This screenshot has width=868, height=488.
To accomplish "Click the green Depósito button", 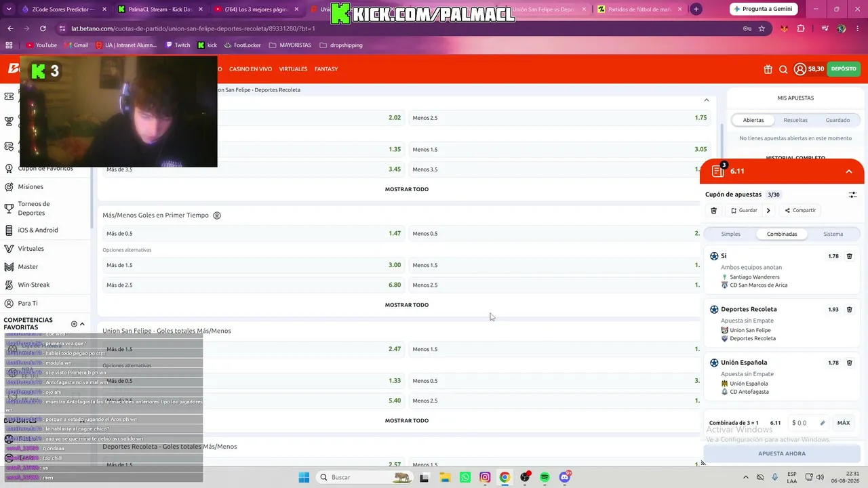I will point(844,69).
